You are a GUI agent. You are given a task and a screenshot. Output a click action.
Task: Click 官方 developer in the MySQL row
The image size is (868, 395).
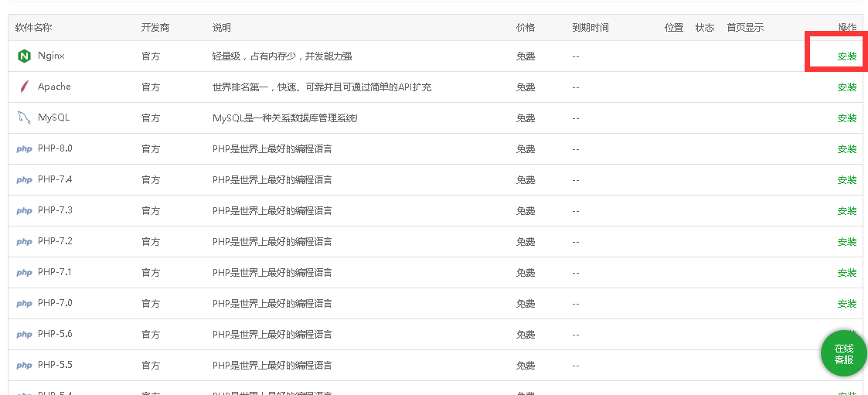(151, 118)
